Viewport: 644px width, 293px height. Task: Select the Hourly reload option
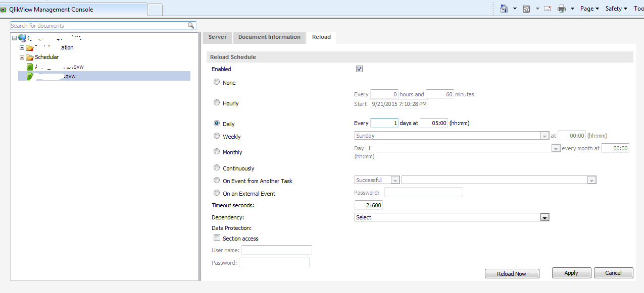(x=217, y=103)
